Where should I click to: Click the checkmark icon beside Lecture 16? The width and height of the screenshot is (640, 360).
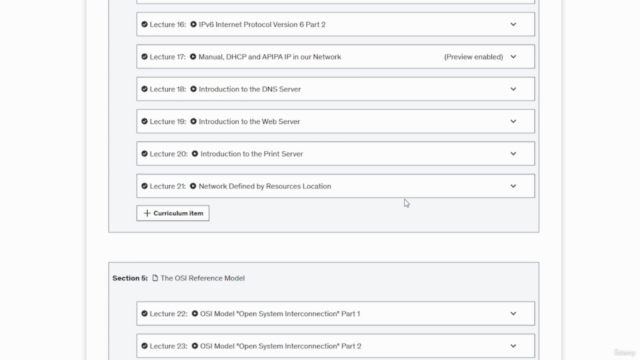(x=144, y=24)
